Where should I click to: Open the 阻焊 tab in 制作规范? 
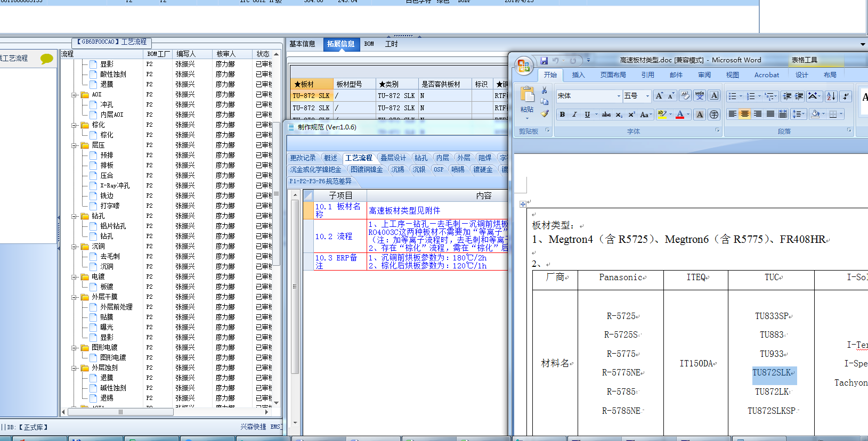pyautogui.click(x=485, y=158)
